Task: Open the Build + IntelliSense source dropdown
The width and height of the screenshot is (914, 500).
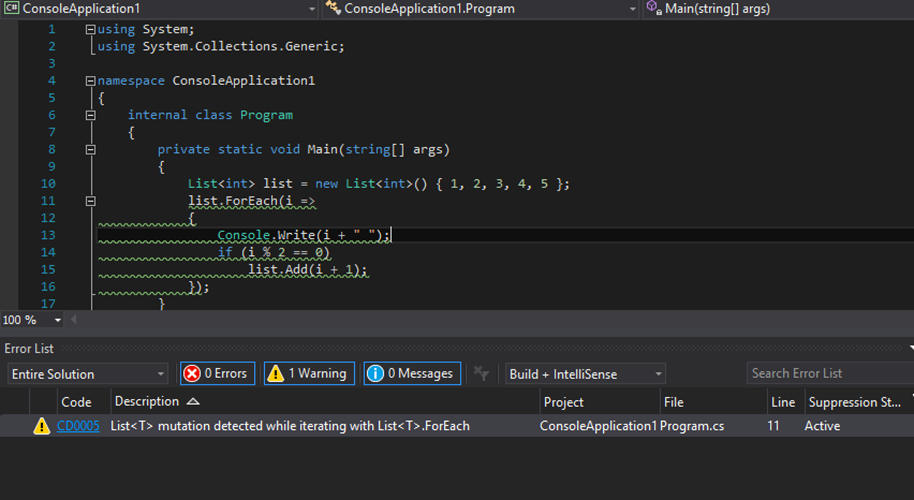Action: [585, 374]
